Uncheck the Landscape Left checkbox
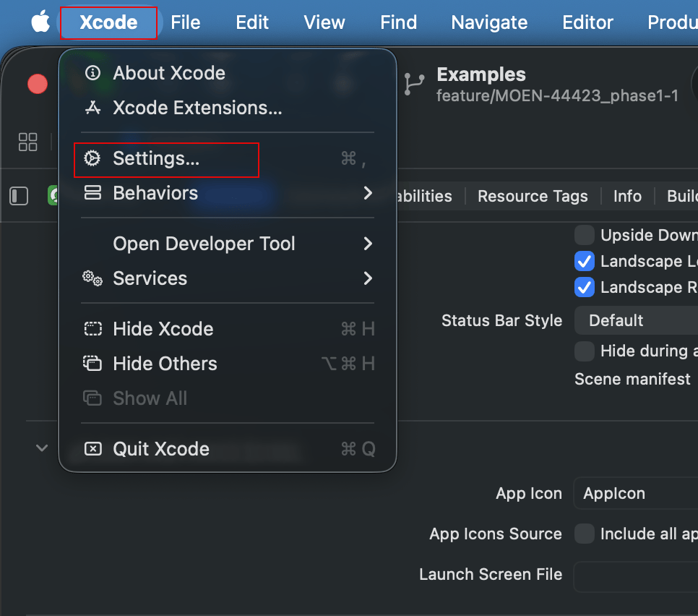698x616 pixels. click(585, 262)
